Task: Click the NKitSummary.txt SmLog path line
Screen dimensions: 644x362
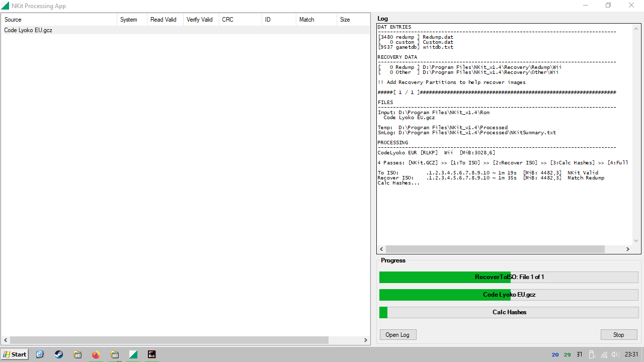Action: coord(467,133)
